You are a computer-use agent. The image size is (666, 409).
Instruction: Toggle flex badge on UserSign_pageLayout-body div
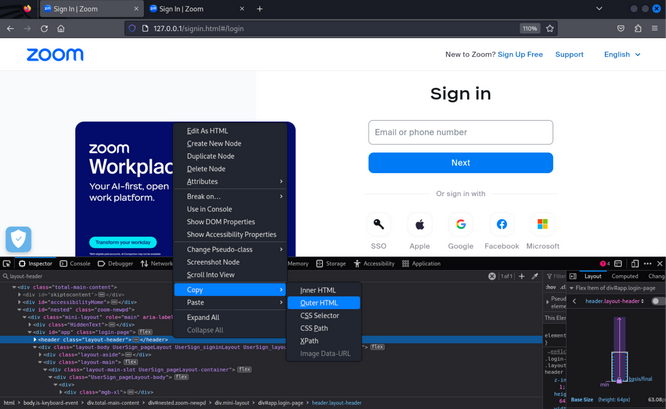coord(181,377)
